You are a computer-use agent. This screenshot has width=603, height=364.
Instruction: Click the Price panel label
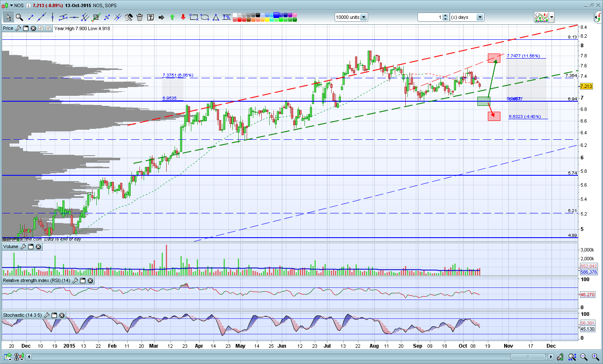pos(8,28)
